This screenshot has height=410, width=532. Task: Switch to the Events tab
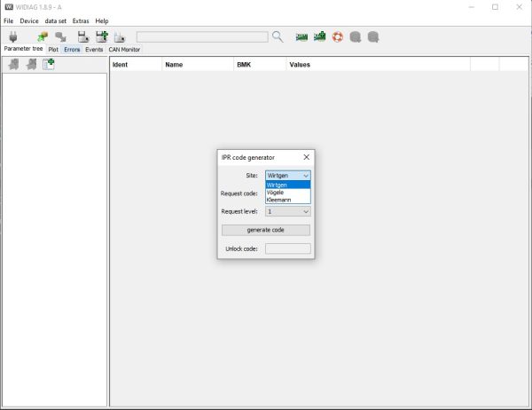click(94, 50)
